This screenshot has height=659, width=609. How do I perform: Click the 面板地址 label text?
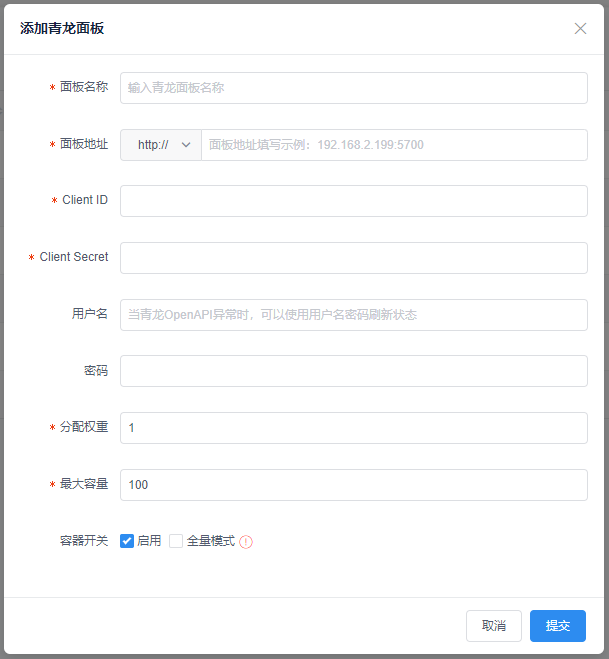(x=84, y=144)
